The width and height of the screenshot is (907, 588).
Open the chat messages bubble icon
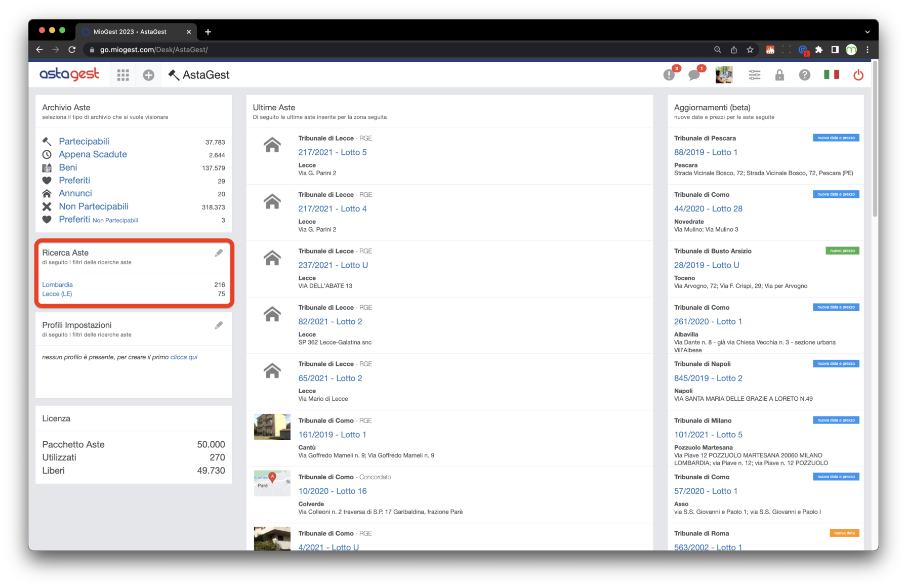694,75
